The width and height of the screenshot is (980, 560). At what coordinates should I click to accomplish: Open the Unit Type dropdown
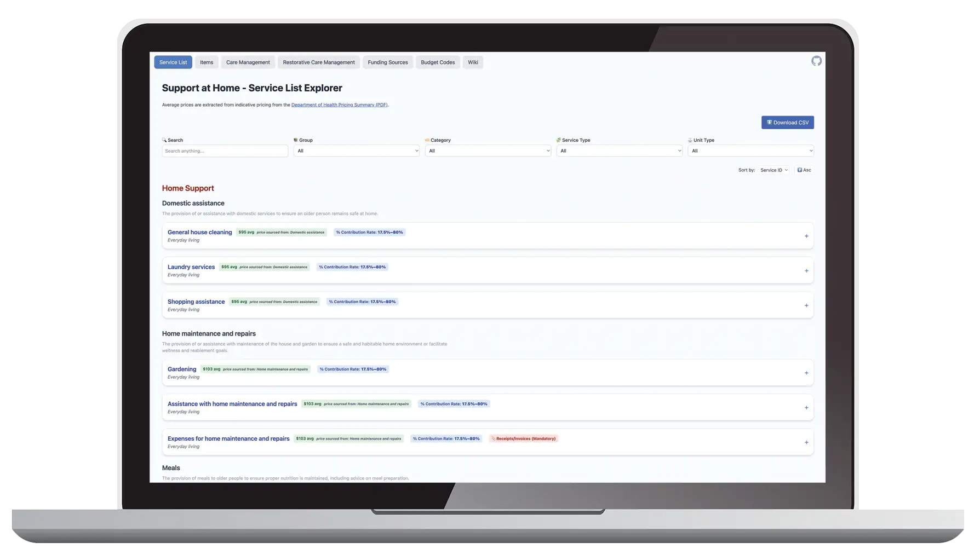[750, 151]
